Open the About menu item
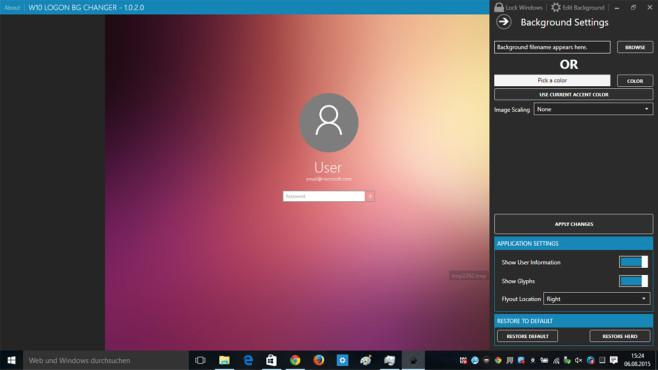Screen dimensions: 658x370 12,8
